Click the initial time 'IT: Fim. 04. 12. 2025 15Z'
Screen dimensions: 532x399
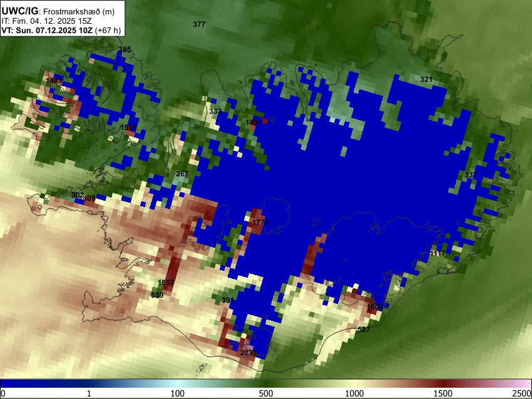(x=47, y=21)
